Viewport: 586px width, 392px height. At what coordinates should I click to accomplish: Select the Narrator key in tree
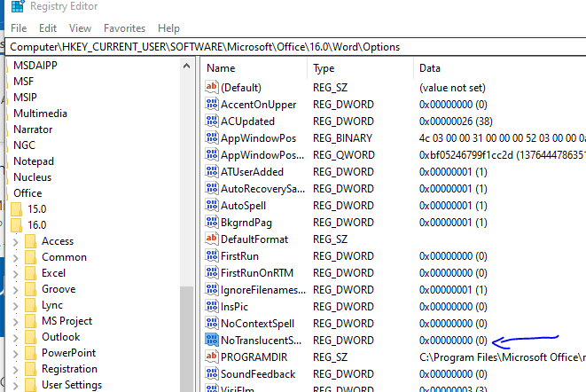pyautogui.click(x=33, y=129)
